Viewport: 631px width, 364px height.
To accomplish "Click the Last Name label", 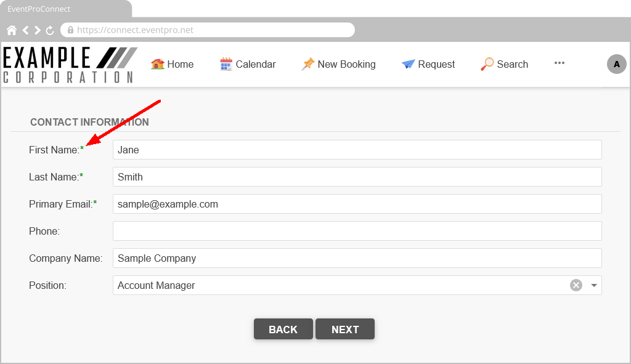I will [54, 177].
